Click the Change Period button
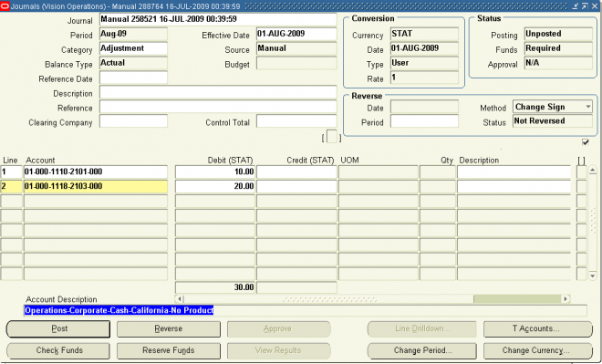 tap(422, 350)
